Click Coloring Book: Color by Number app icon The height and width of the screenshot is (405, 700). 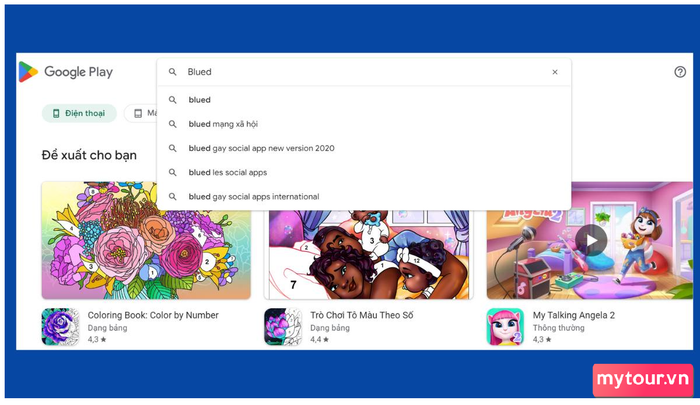click(x=60, y=326)
